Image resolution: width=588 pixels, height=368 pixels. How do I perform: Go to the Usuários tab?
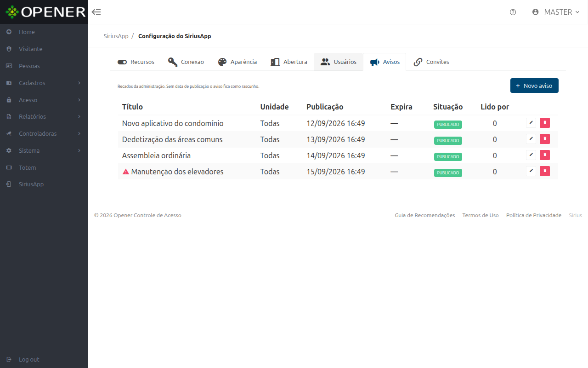[339, 62]
